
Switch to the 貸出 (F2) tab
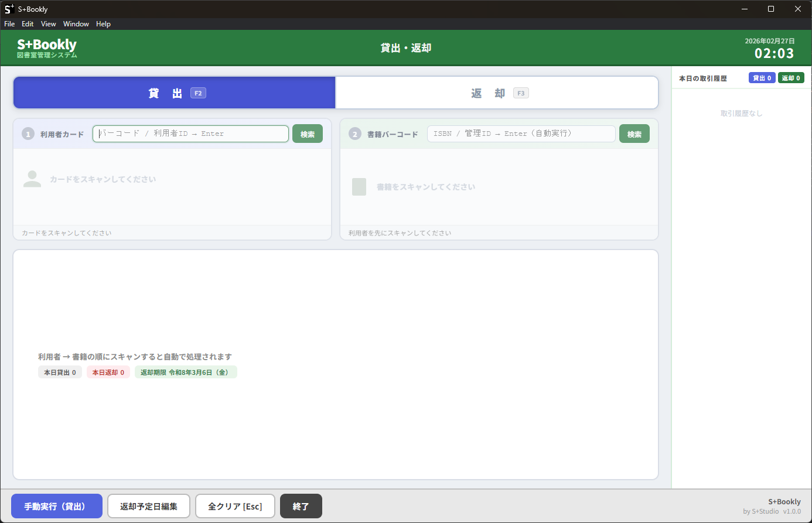coord(175,93)
